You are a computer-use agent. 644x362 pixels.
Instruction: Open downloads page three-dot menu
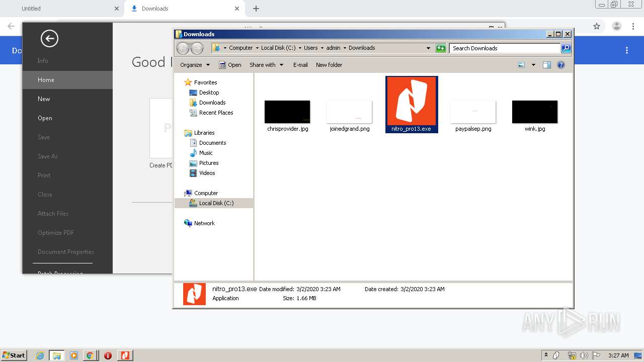click(x=627, y=50)
